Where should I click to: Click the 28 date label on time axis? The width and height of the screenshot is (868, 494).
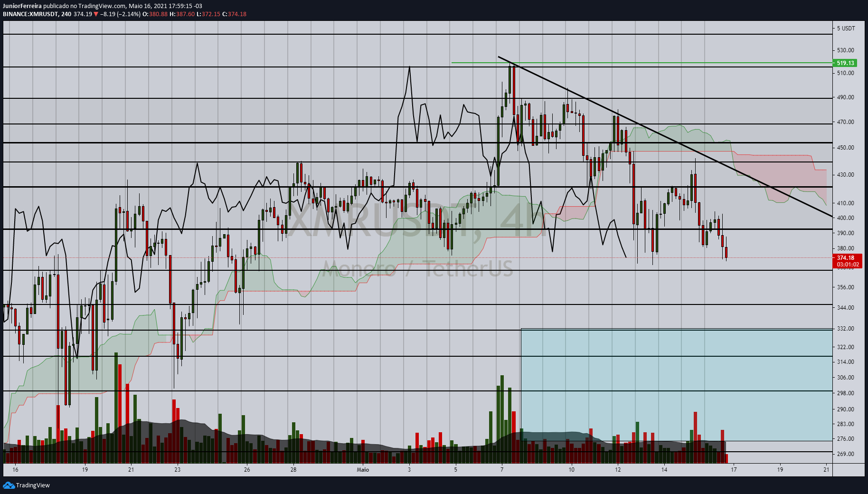point(293,469)
